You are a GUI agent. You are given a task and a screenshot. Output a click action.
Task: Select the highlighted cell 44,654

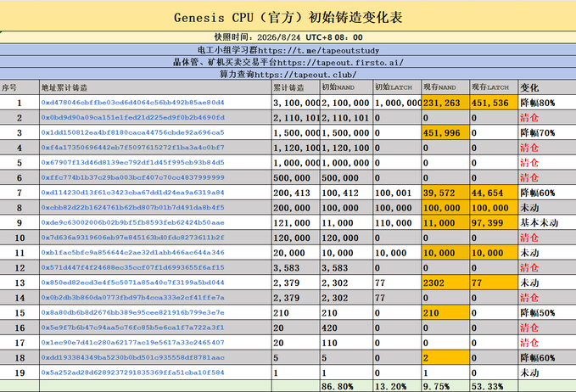[494, 193]
